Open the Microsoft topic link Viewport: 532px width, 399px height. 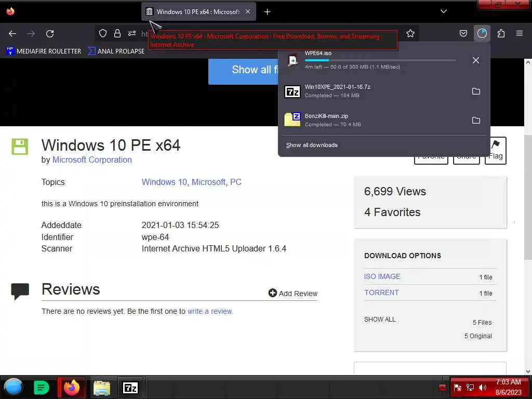209,182
